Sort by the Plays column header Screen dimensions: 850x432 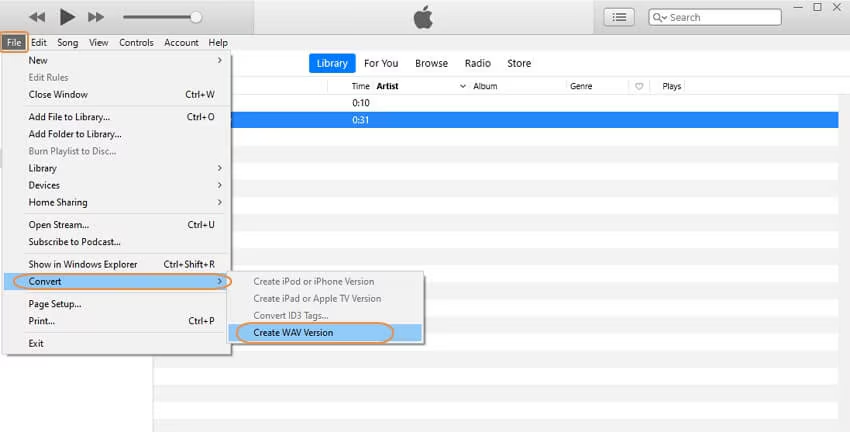pyautogui.click(x=672, y=86)
